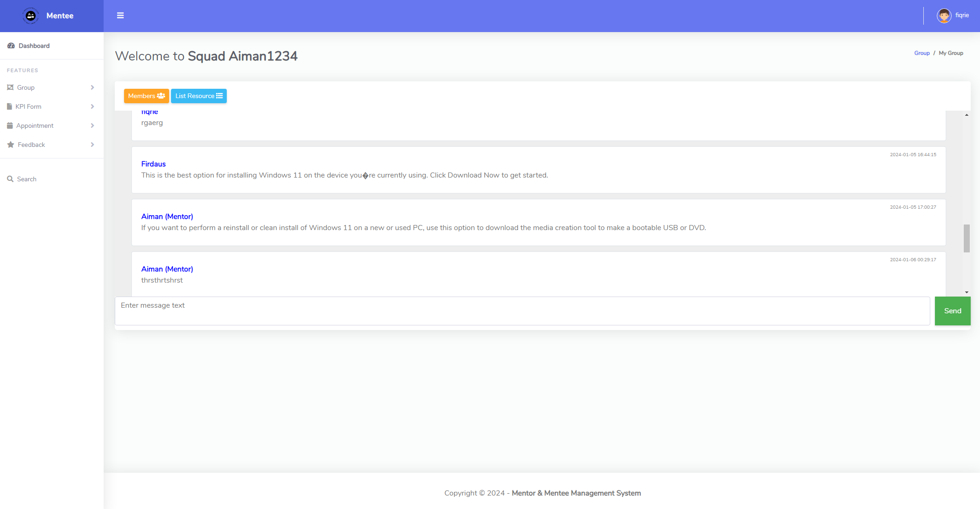Click the KPI Form document icon
The height and width of the screenshot is (509, 980).
(x=9, y=106)
